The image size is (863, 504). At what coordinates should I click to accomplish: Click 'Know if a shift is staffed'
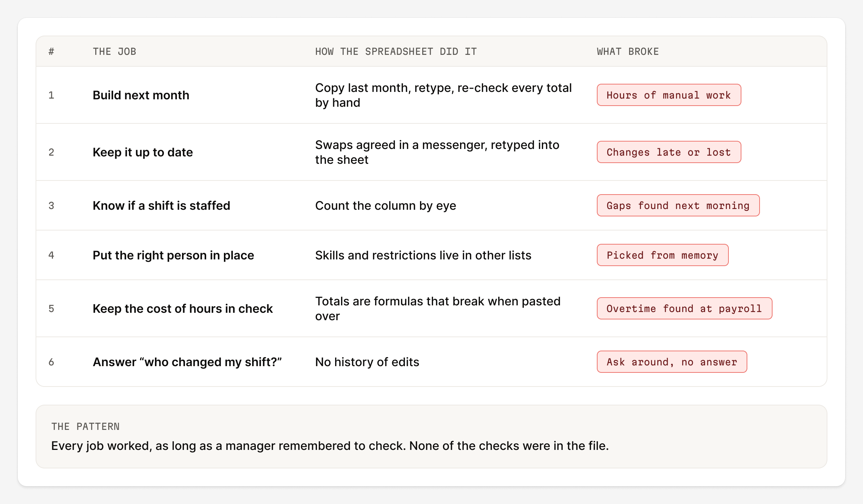click(161, 206)
